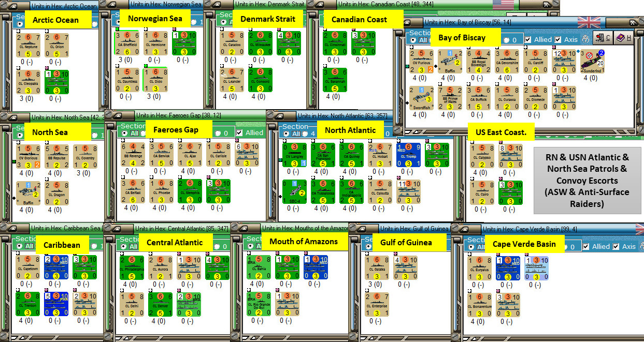Viewport: 644px width, 342px height.
Task: Choose the BB Revenge counter in Faeroes Gap
Action: pos(133,155)
